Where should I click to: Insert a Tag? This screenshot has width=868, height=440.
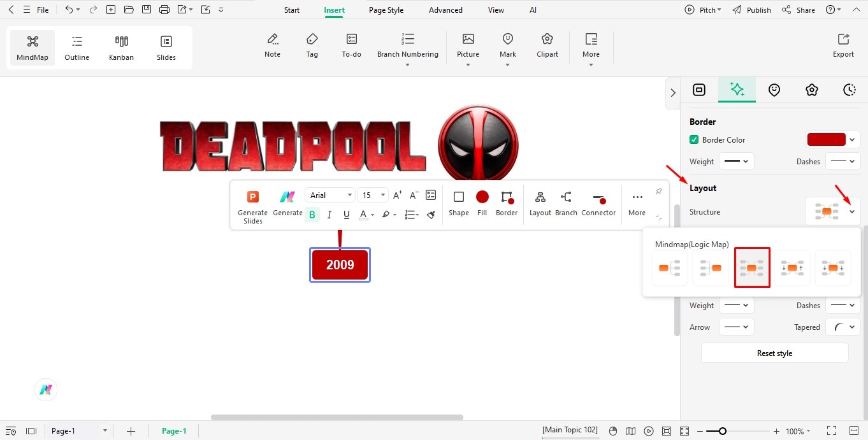tap(312, 45)
